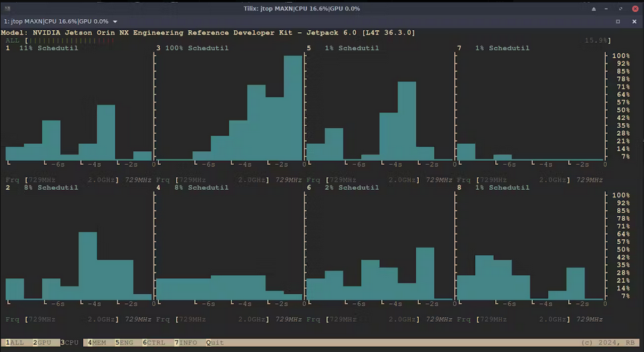Switch to the 5ENG tab
Viewport: 644px width, 352px height.
(124, 343)
